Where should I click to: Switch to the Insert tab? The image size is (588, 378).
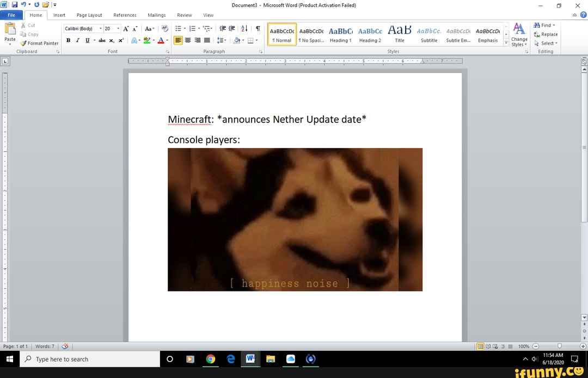pyautogui.click(x=59, y=15)
